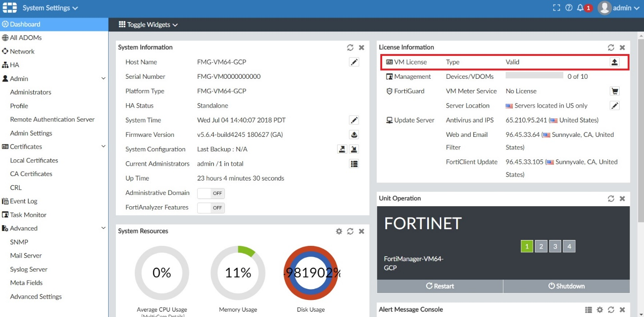Open the Current Administrators list icon
This screenshot has width=644, height=317.
coord(354,163)
